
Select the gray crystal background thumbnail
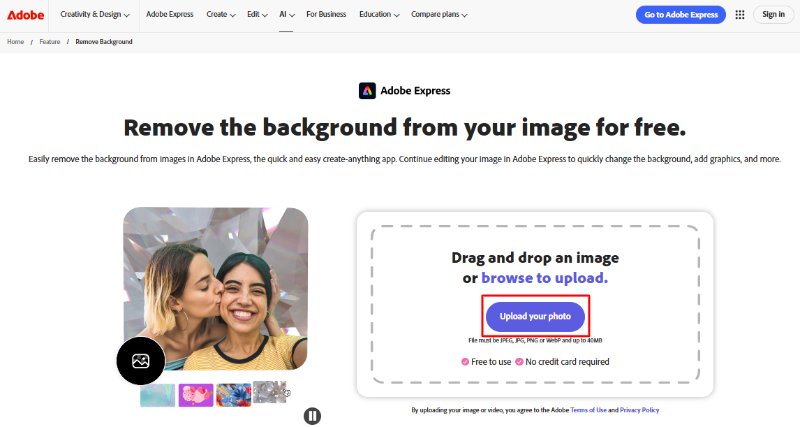pyautogui.click(x=270, y=392)
